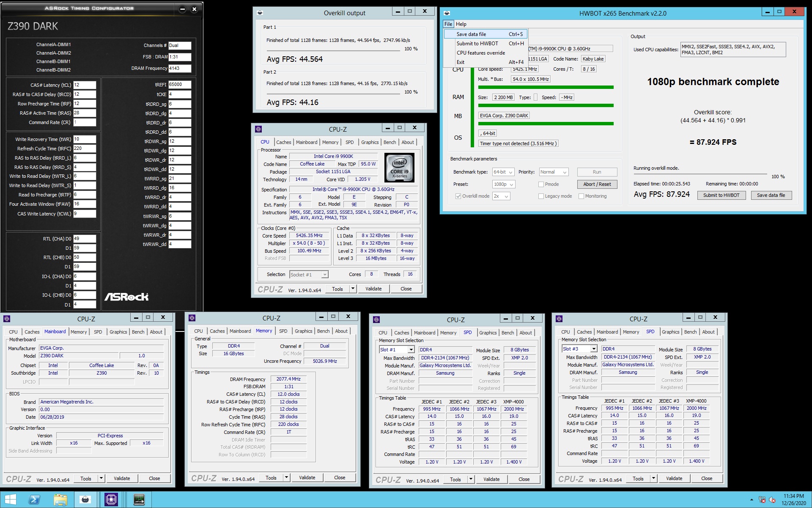Viewport: 812px width, 508px height.
Task: Click the ASRock Timing Configurator taskbar icon
Action: coord(139,500)
